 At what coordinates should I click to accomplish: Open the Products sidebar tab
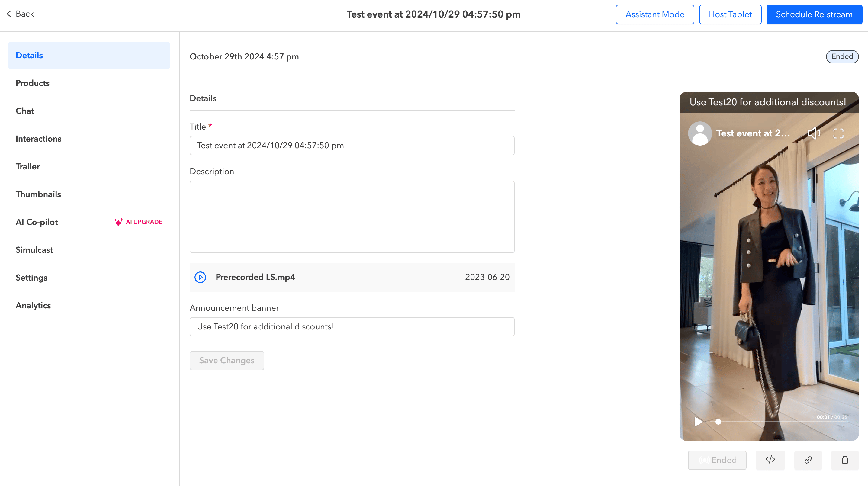coord(32,83)
